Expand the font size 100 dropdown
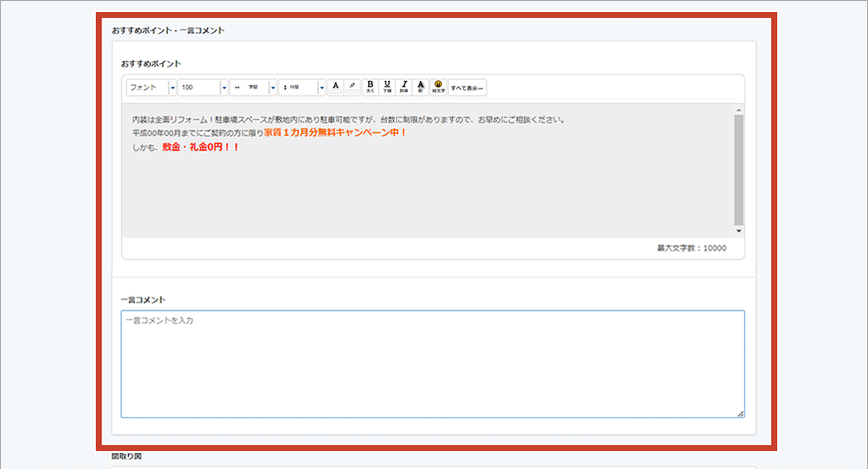Screen dimensions: 868x469 tap(223, 88)
